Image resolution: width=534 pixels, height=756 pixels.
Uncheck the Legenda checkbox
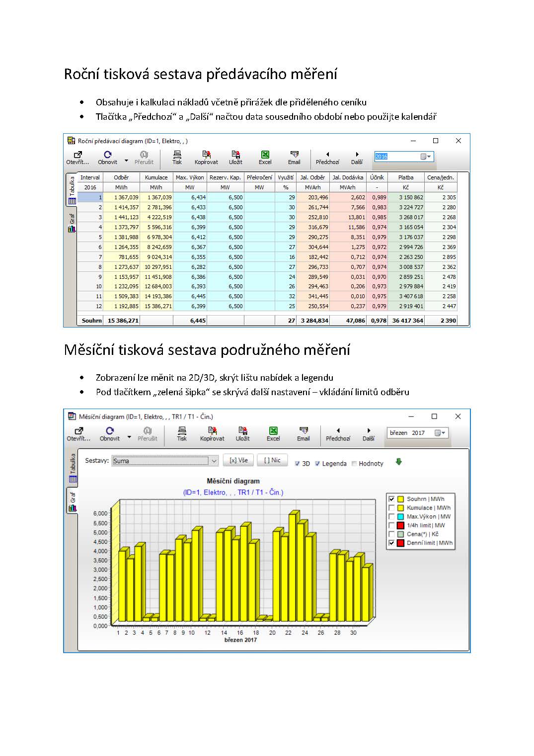(x=317, y=464)
